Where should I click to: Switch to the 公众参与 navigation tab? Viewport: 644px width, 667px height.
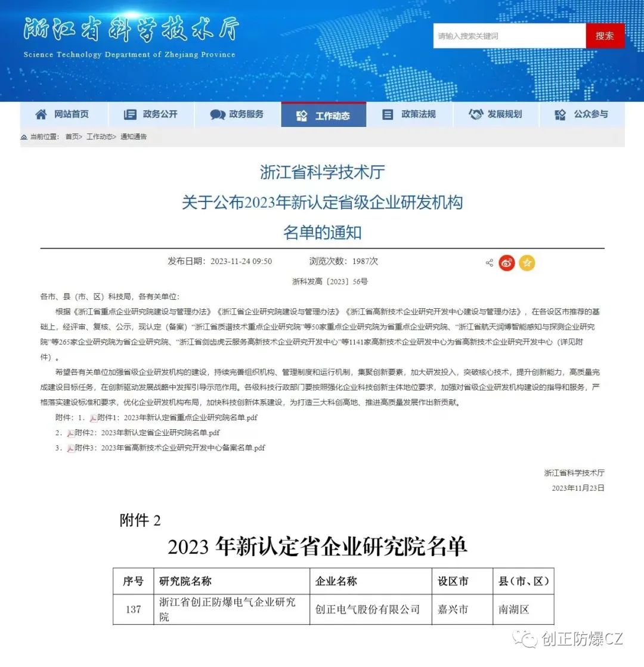[581, 114]
